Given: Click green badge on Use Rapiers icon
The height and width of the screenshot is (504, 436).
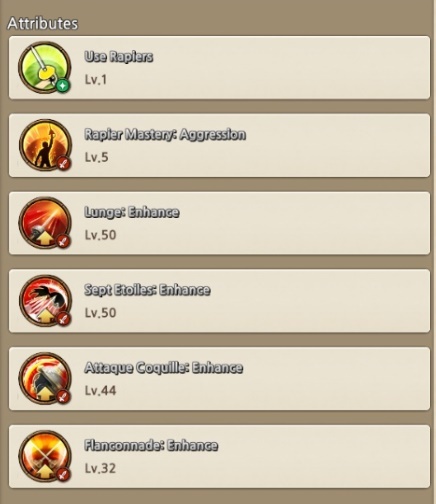Looking at the screenshot, I should tap(63, 85).
